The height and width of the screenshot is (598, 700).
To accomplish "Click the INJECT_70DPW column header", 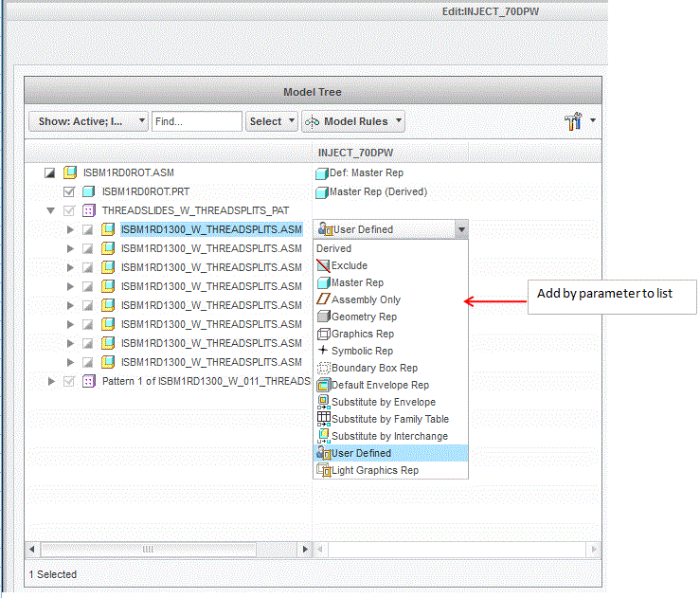I will coord(390,153).
